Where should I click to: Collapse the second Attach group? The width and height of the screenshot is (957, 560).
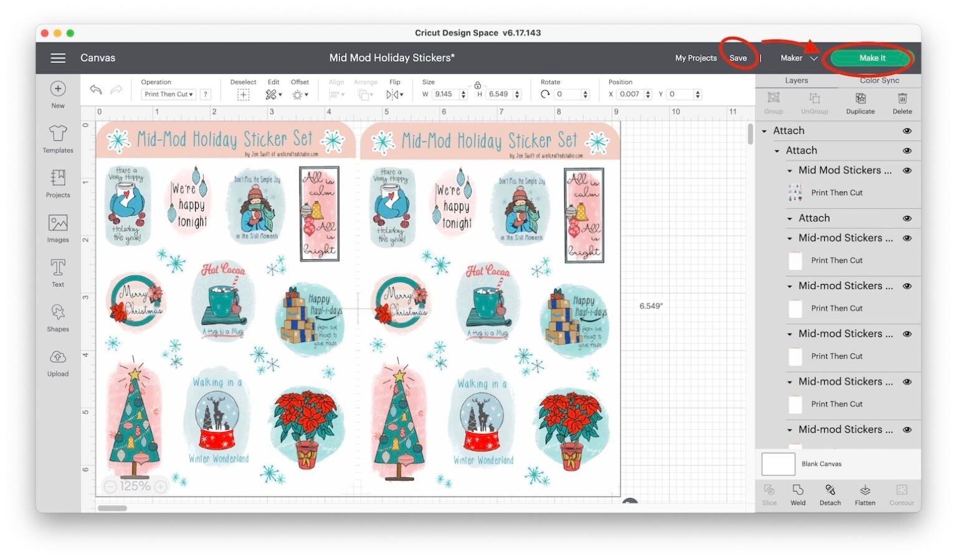(777, 150)
